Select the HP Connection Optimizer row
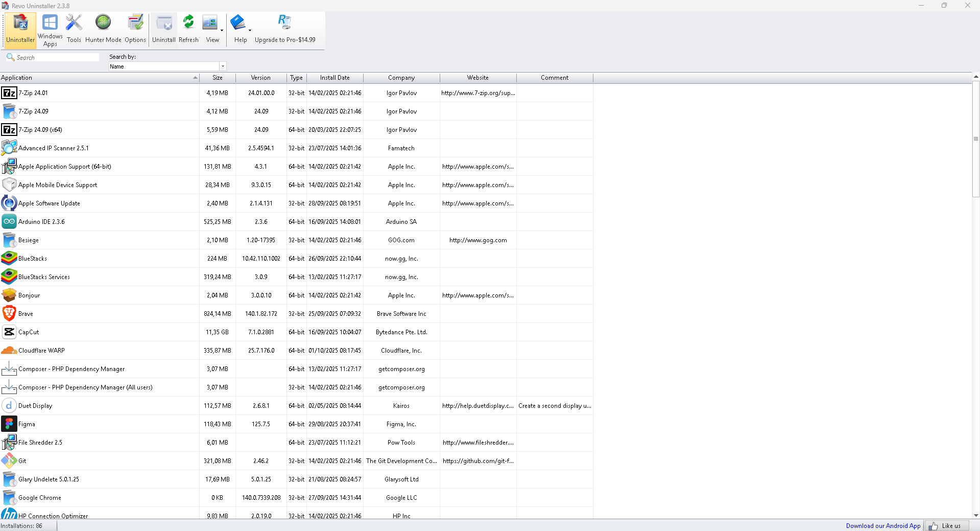 click(x=296, y=514)
